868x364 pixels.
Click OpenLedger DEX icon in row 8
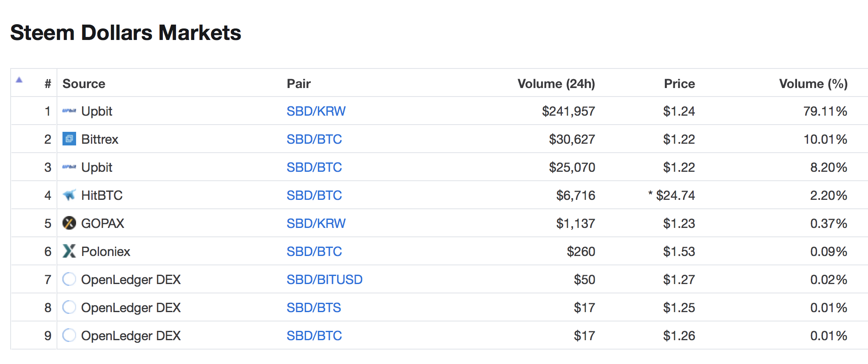[x=69, y=307]
